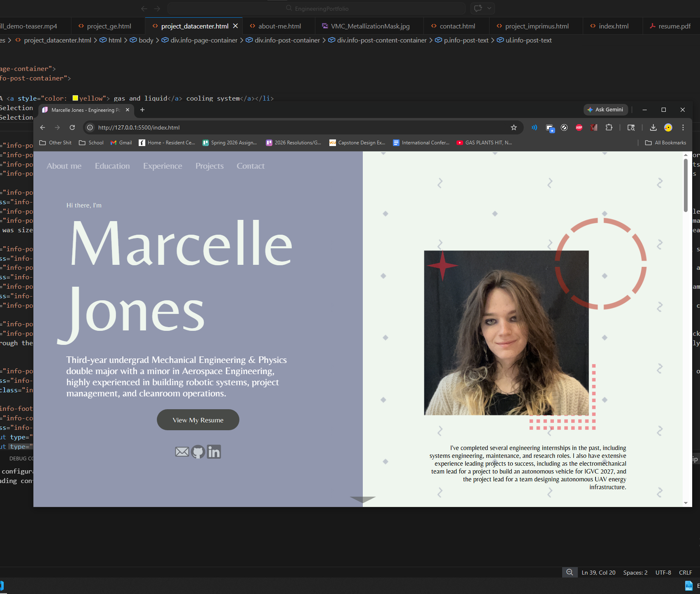Switch to the about-me.html editor tab
Viewport: 700px width, 594px height.
coord(279,26)
